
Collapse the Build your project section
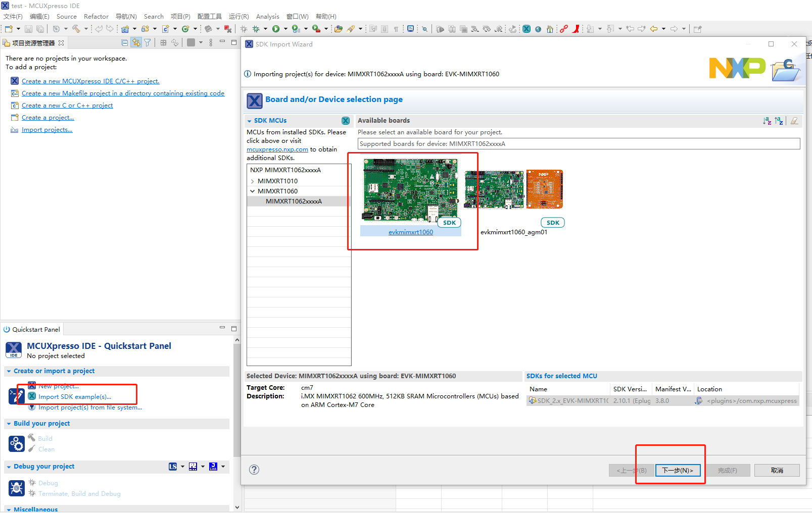pyautogui.click(x=9, y=424)
